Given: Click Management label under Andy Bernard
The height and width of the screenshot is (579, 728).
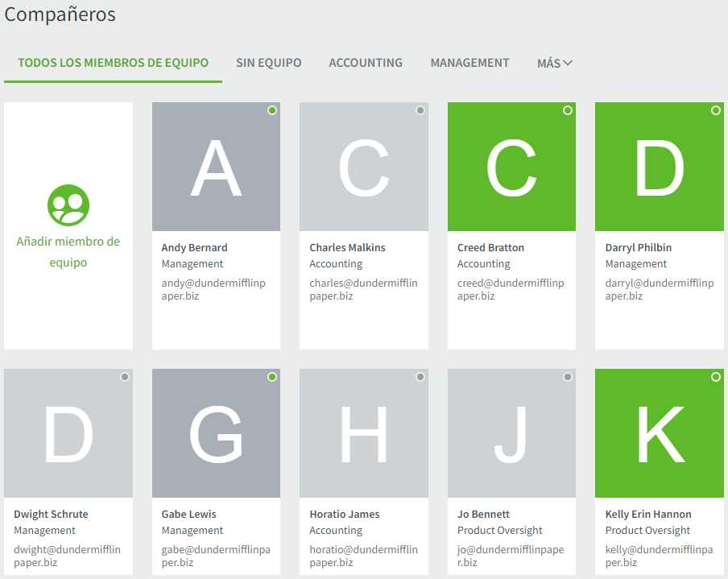Looking at the screenshot, I should click(192, 264).
